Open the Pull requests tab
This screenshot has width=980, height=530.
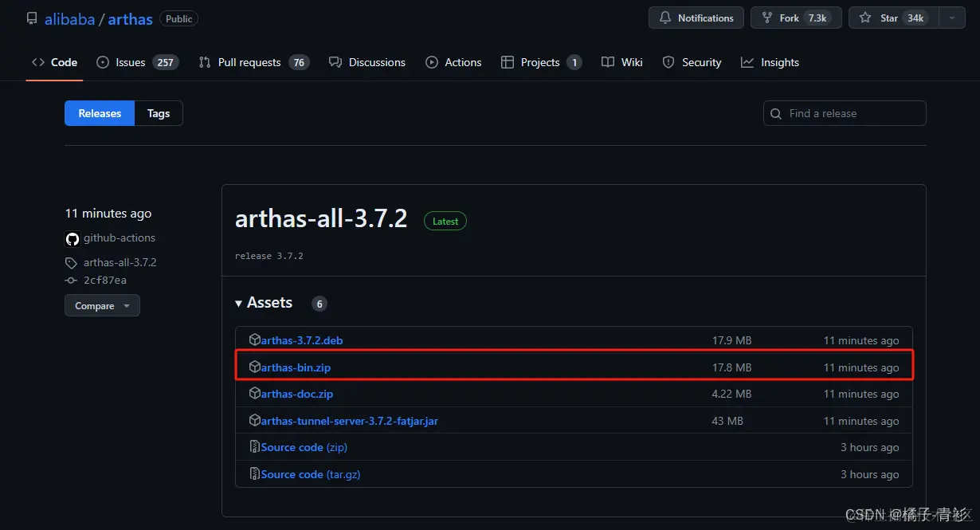253,62
